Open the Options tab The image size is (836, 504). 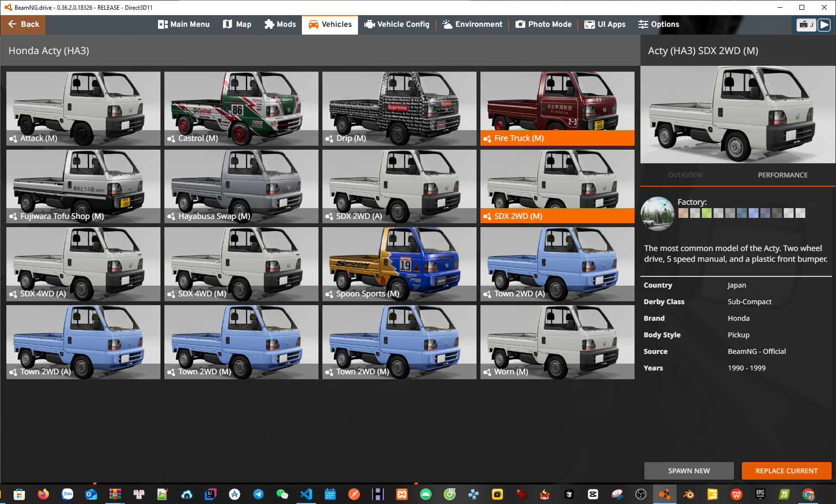(x=658, y=24)
